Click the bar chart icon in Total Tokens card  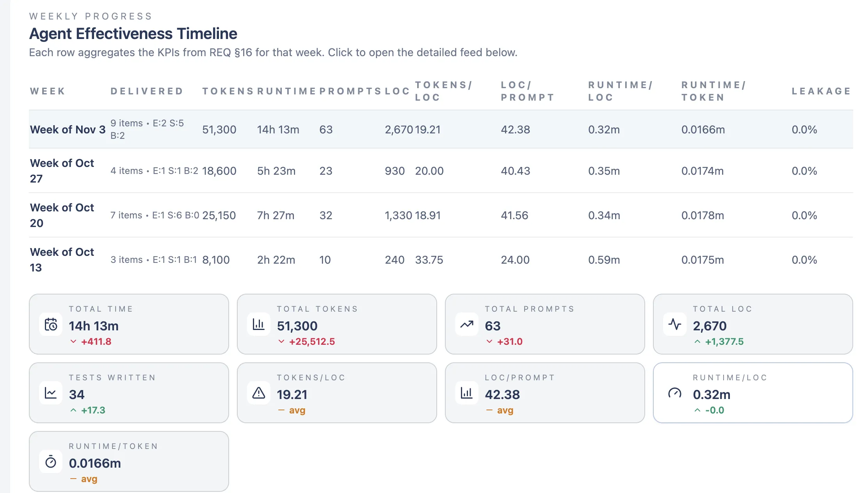pyautogui.click(x=259, y=325)
